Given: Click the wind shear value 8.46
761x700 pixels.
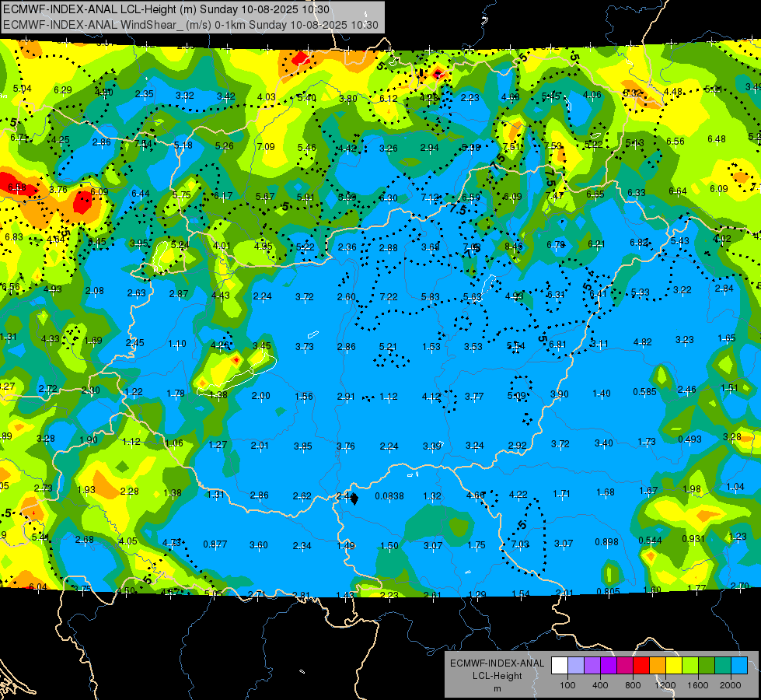Looking at the screenshot, I should [x=514, y=247].
